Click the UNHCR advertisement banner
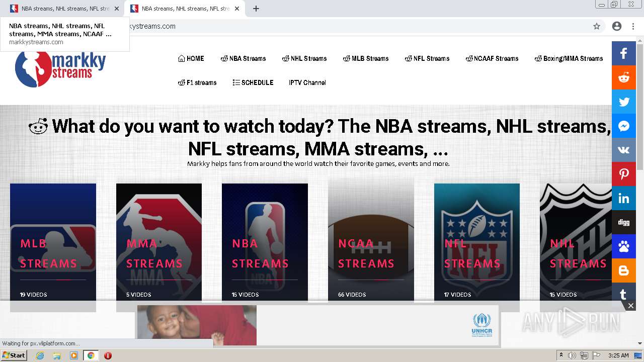Screen dimensions: 644x362 click(317, 325)
